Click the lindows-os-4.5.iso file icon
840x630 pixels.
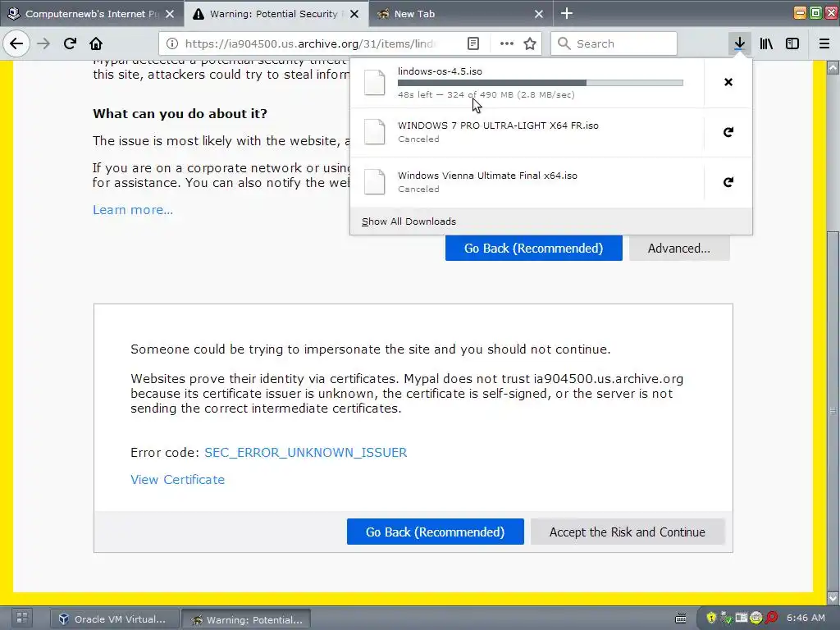click(374, 82)
